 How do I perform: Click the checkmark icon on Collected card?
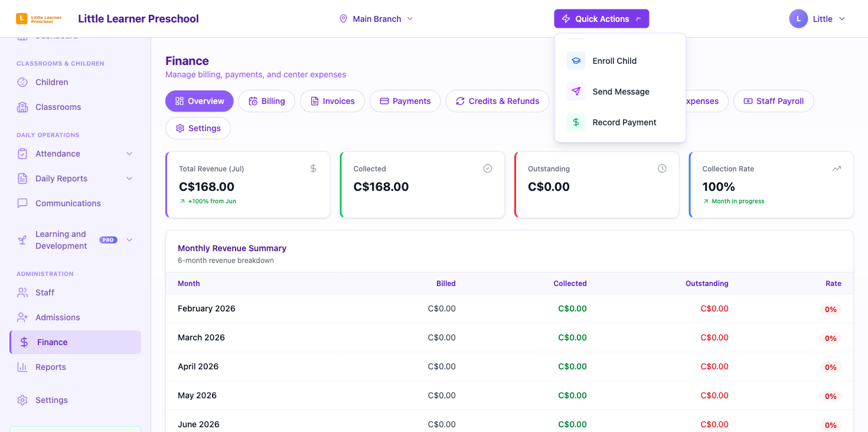[488, 168]
